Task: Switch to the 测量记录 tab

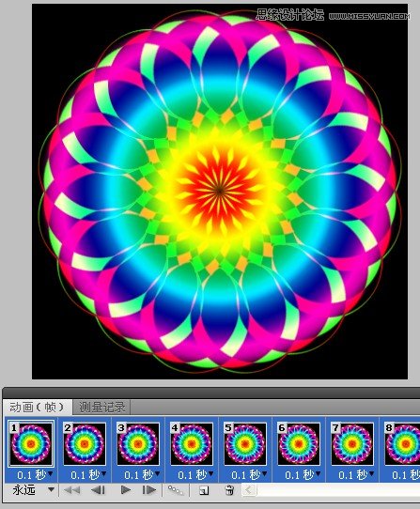Action: [x=102, y=407]
